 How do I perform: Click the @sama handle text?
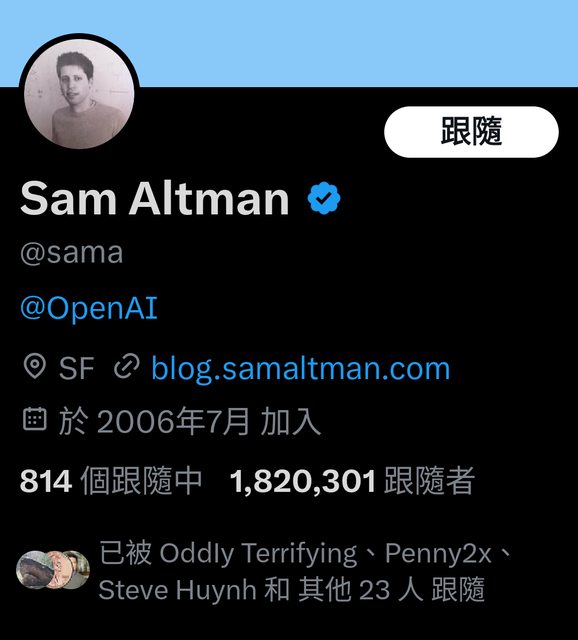(x=71, y=253)
